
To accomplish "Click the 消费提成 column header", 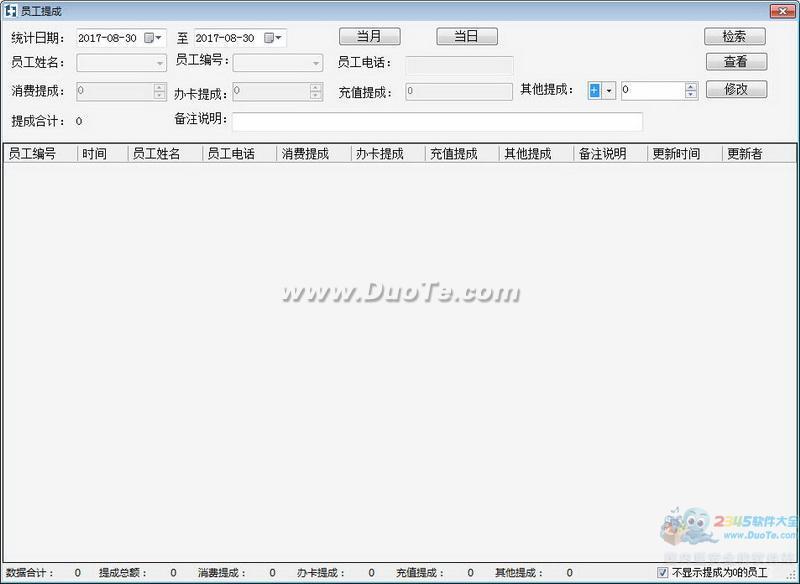I will 305,154.
